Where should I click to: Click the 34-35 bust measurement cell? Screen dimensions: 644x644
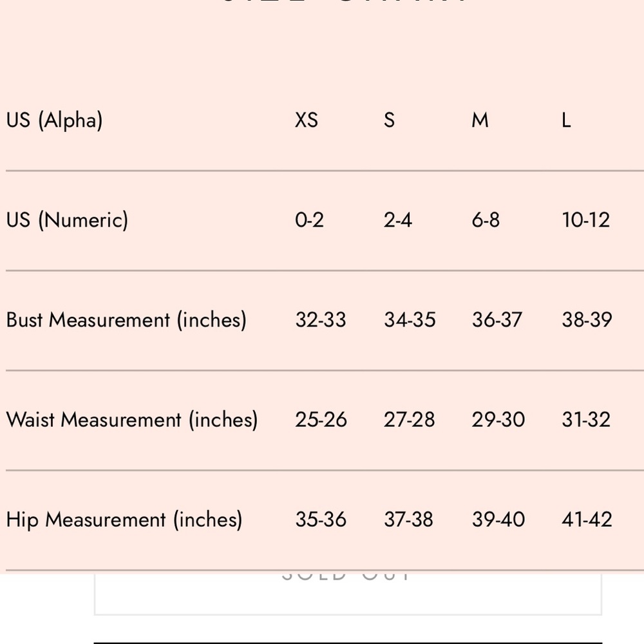[x=410, y=320]
